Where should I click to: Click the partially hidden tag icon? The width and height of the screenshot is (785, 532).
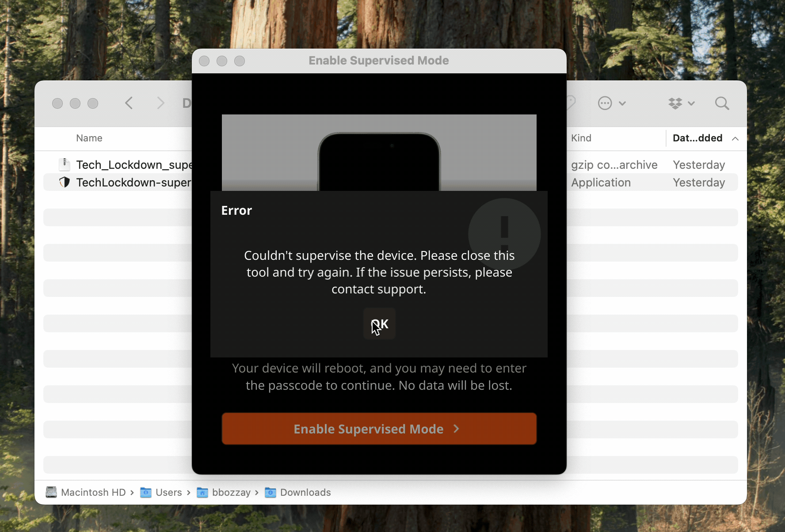pos(571,103)
